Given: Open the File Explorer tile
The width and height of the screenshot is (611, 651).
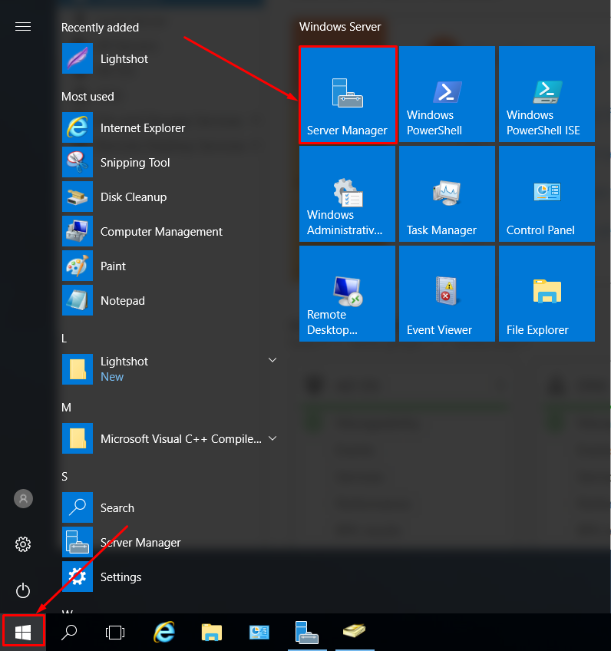Looking at the screenshot, I should (547, 294).
